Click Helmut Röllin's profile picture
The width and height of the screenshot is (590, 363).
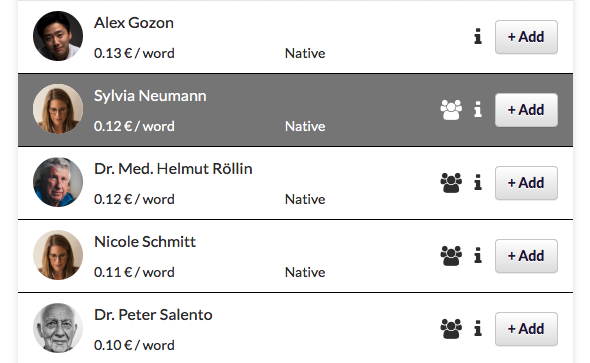pyautogui.click(x=58, y=182)
